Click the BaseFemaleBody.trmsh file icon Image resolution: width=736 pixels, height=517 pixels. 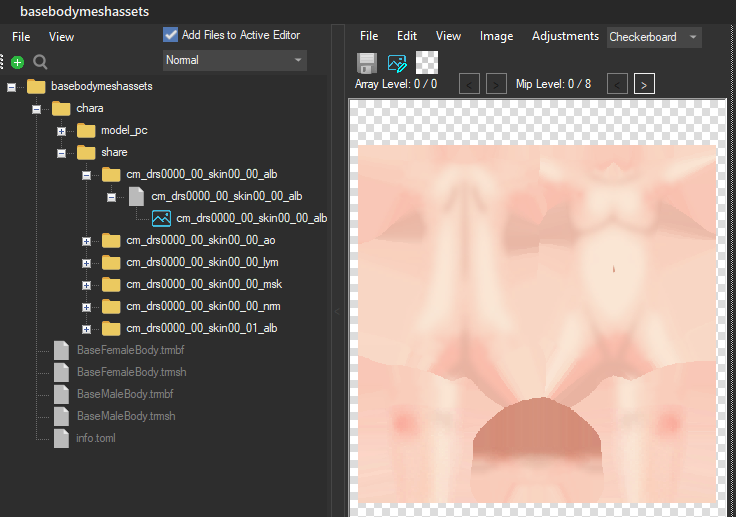tap(61, 372)
